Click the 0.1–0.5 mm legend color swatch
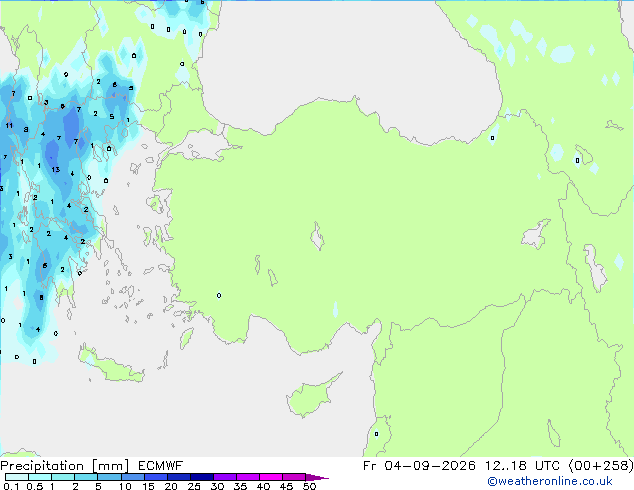The height and width of the screenshot is (490, 634). pyautogui.click(x=17, y=477)
